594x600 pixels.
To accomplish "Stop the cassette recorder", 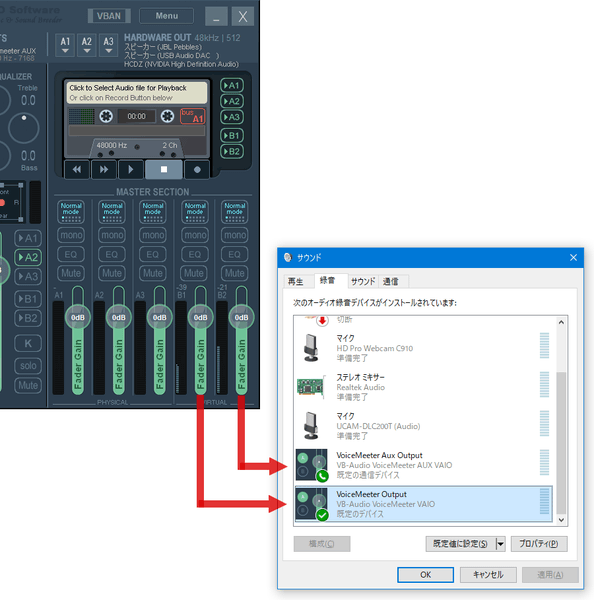I will point(164,170).
